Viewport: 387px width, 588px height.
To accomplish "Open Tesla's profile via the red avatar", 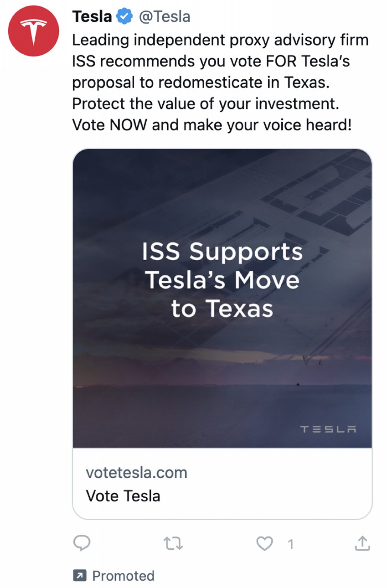I will [x=33, y=31].
